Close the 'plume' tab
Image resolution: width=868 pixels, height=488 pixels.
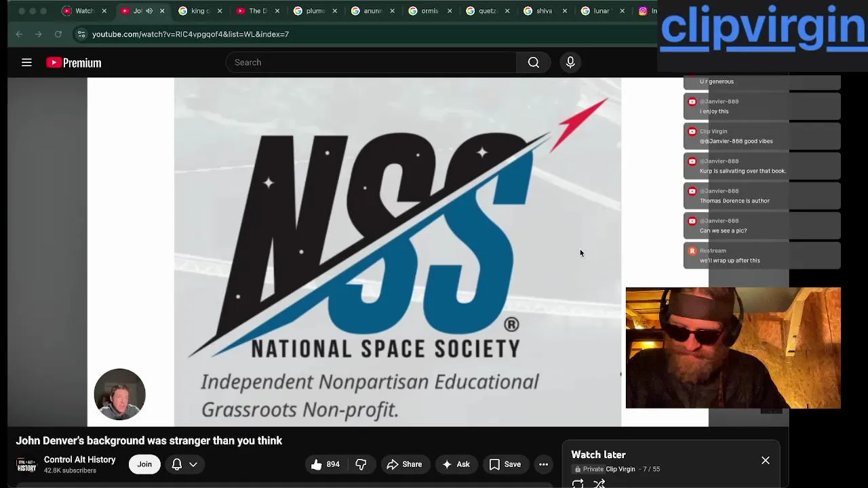click(335, 11)
